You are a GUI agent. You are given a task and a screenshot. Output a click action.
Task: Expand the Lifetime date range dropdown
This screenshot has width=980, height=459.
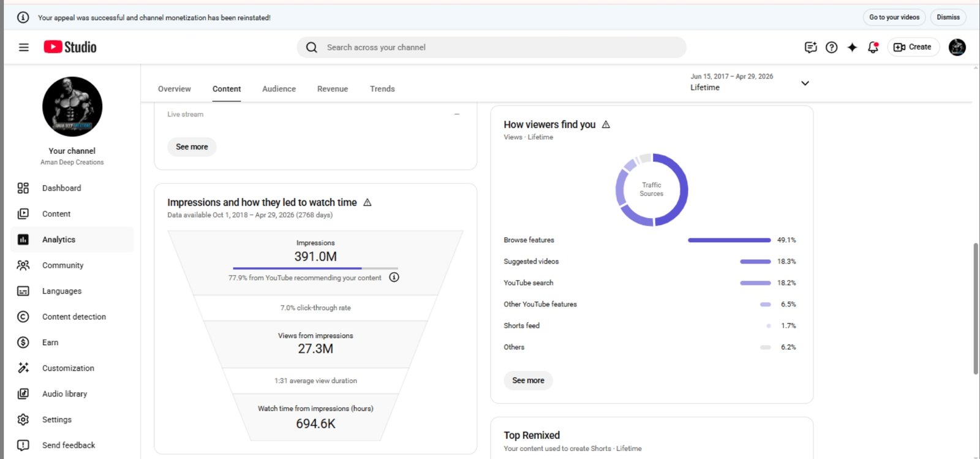[x=805, y=83]
